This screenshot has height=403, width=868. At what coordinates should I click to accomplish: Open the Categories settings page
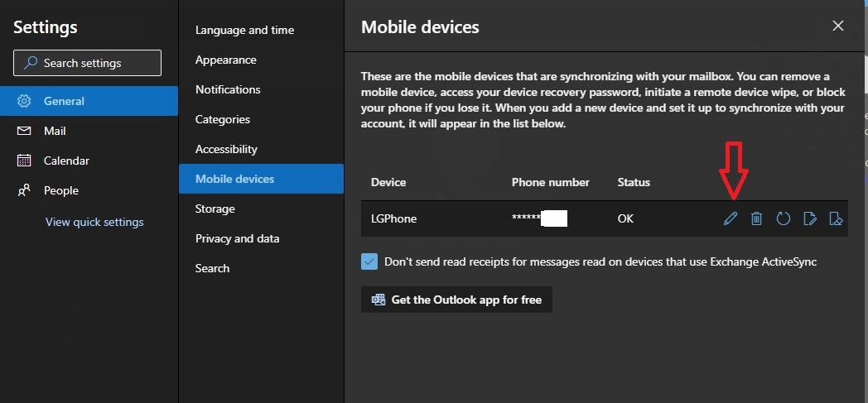(261, 119)
